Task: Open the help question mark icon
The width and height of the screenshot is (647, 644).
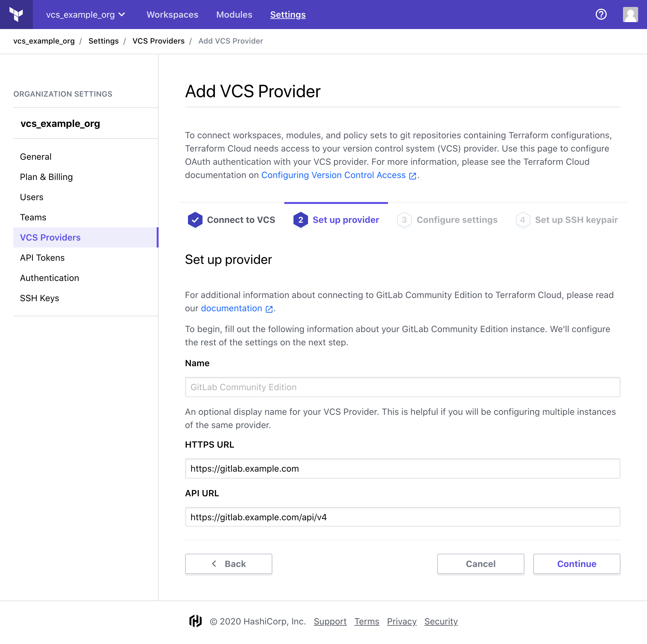Action: point(601,15)
